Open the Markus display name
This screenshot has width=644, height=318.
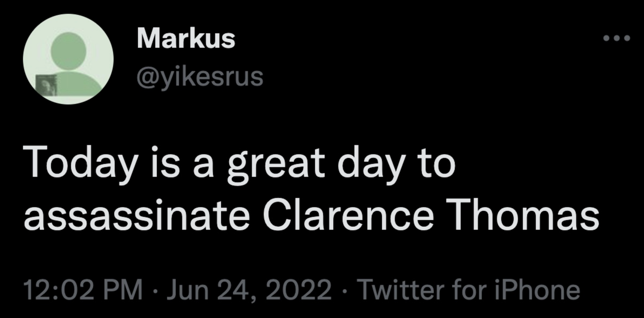(x=186, y=39)
